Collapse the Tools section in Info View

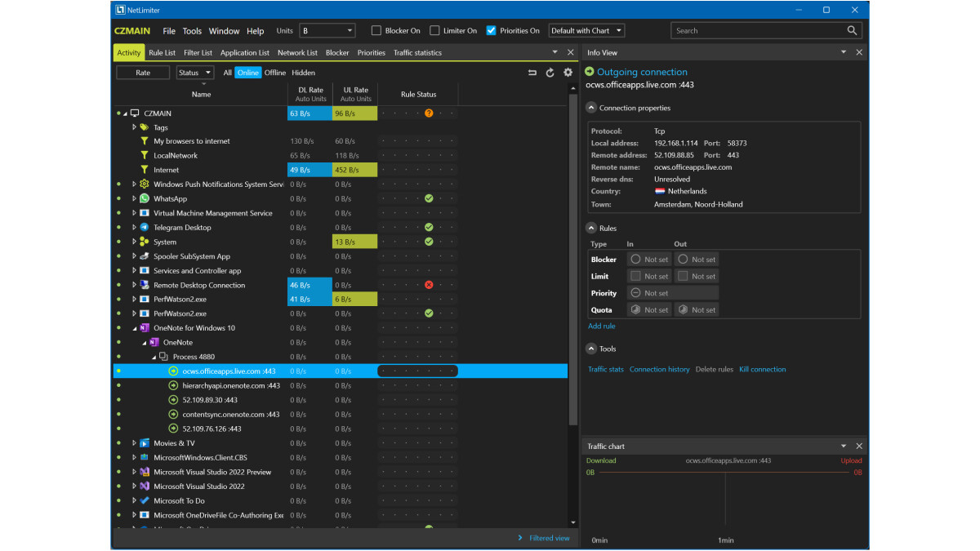(x=591, y=349)
